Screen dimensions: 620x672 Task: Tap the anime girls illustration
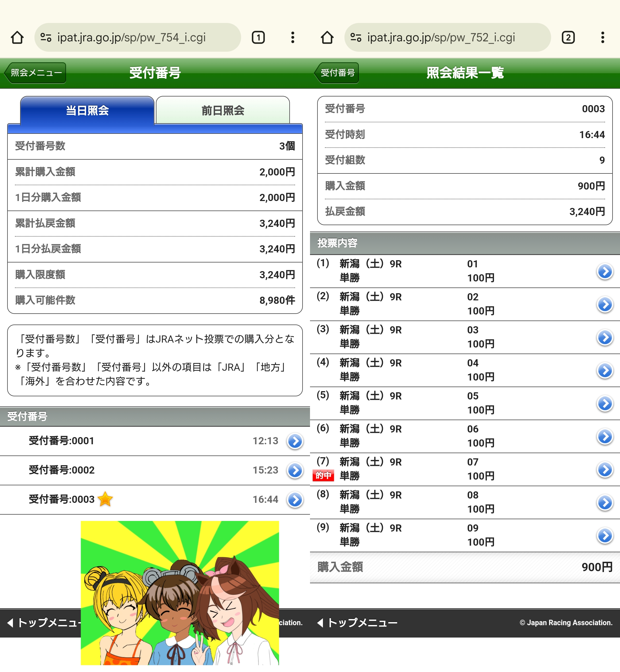pyautogui.click(x=180, y=593)
